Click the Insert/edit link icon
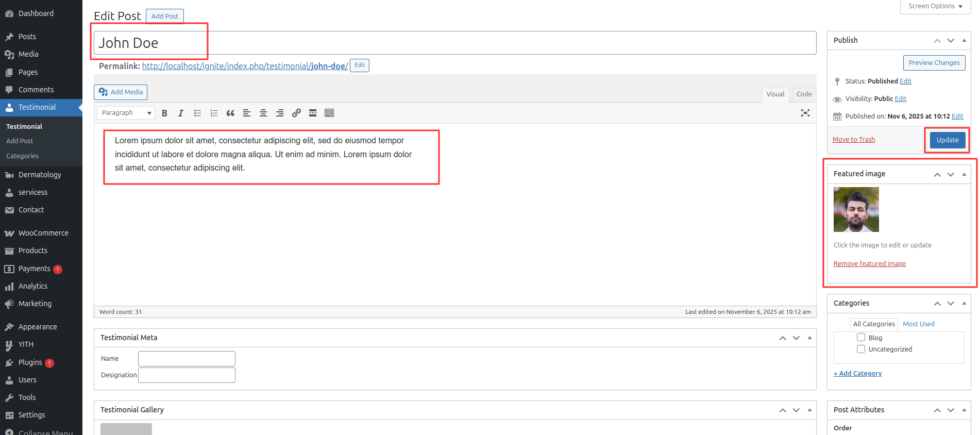Screen dimensions: 980x435 (x=296, y=113)
